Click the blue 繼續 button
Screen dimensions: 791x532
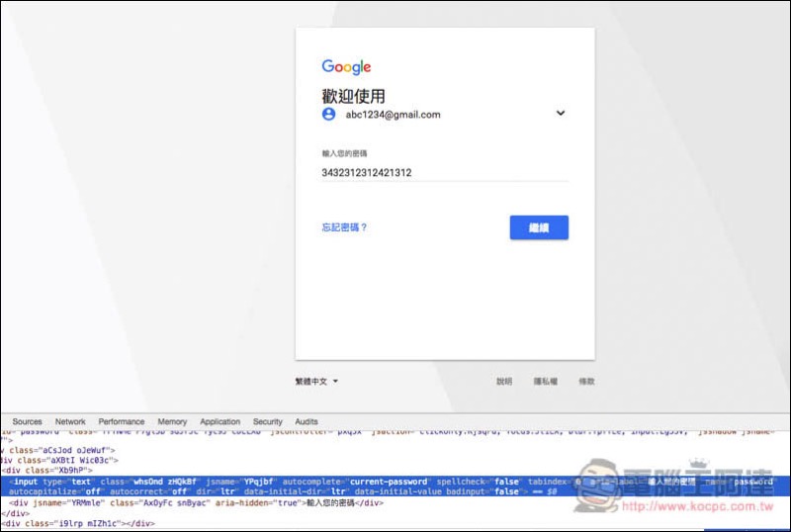point(539,227)
